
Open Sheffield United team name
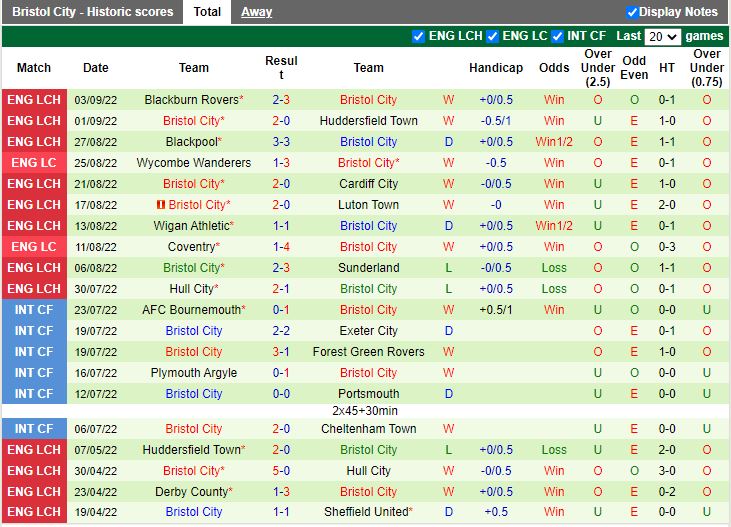tap(366, 512)
